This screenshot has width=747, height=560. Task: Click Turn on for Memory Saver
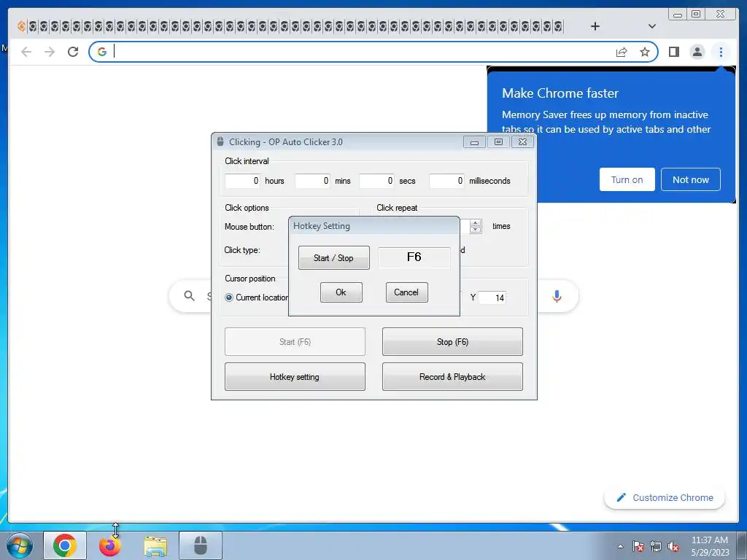[x=627, y=179]
